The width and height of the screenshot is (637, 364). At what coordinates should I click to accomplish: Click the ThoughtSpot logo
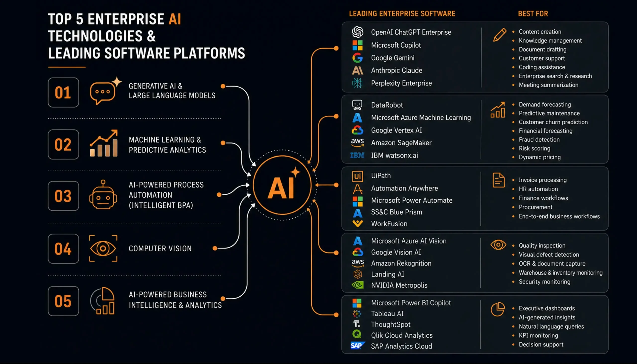click(x=357, y=324)
